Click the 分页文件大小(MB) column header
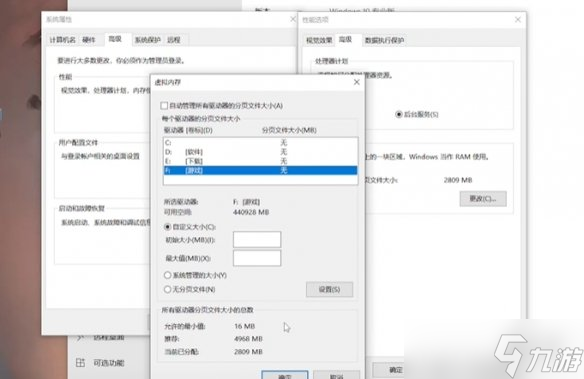Screen dimensions: 584x379 [289, 130]
